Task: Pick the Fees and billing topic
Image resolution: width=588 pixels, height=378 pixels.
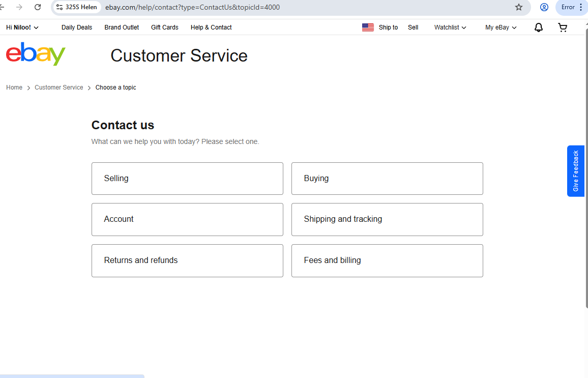Action: (x=387, y=260)
